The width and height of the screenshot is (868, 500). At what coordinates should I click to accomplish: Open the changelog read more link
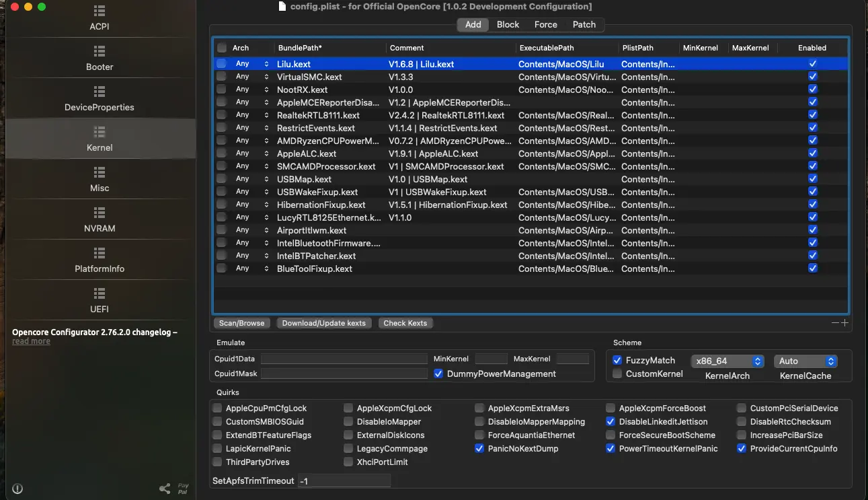[x=31, y=341]
